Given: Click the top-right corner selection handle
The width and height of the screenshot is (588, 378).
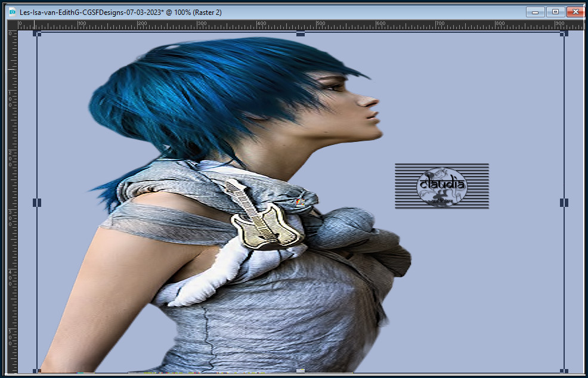Looking at the screenshot, I should click(x=564, y=33).
